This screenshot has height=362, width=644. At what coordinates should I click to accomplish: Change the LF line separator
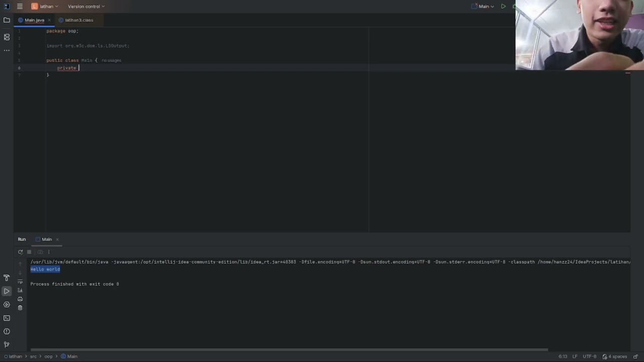click(575, 356)
